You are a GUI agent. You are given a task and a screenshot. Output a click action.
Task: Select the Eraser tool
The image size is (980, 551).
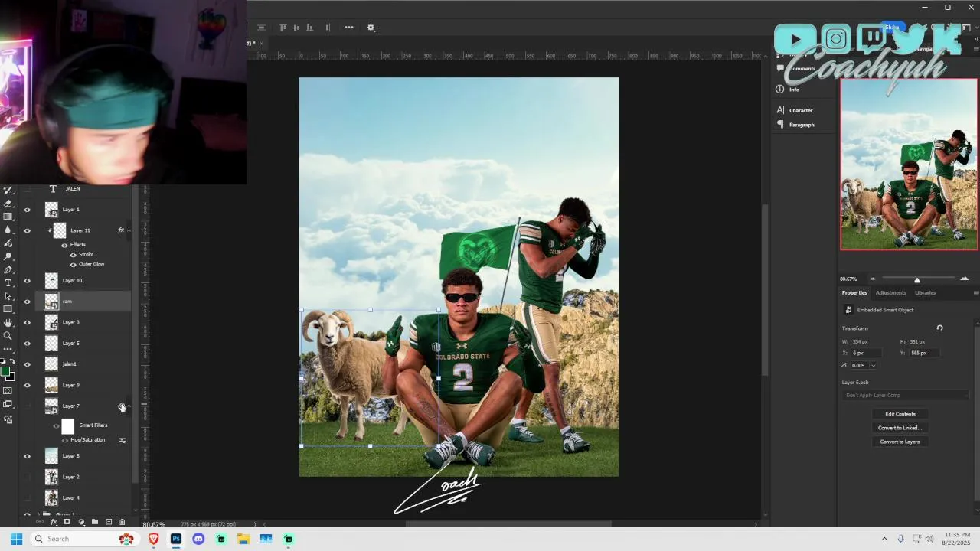click(8, 203)
